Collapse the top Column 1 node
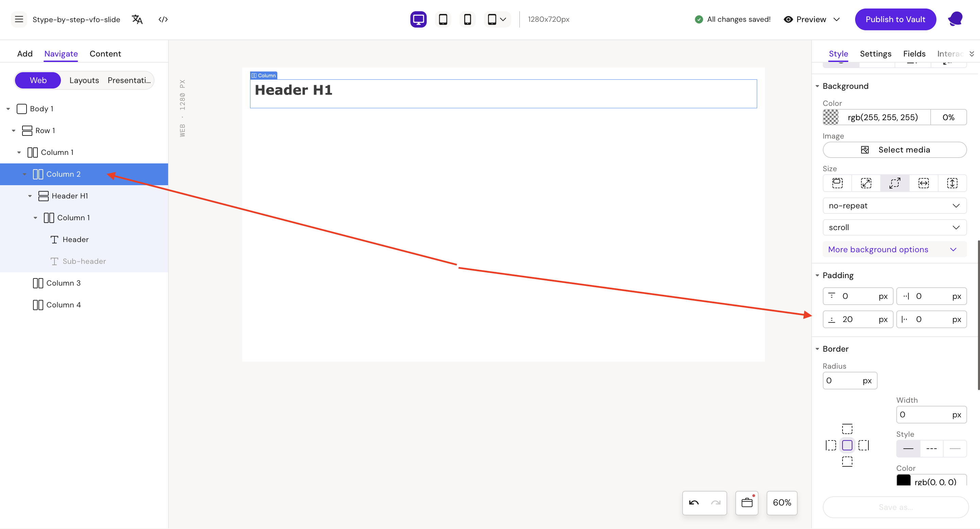Screen dimensions: 980x529 tap(19, 152)
